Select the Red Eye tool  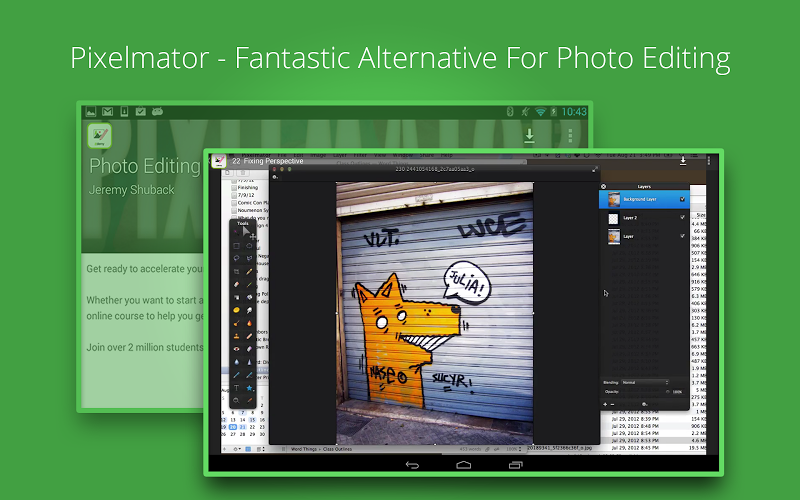(x=236, y=349)
